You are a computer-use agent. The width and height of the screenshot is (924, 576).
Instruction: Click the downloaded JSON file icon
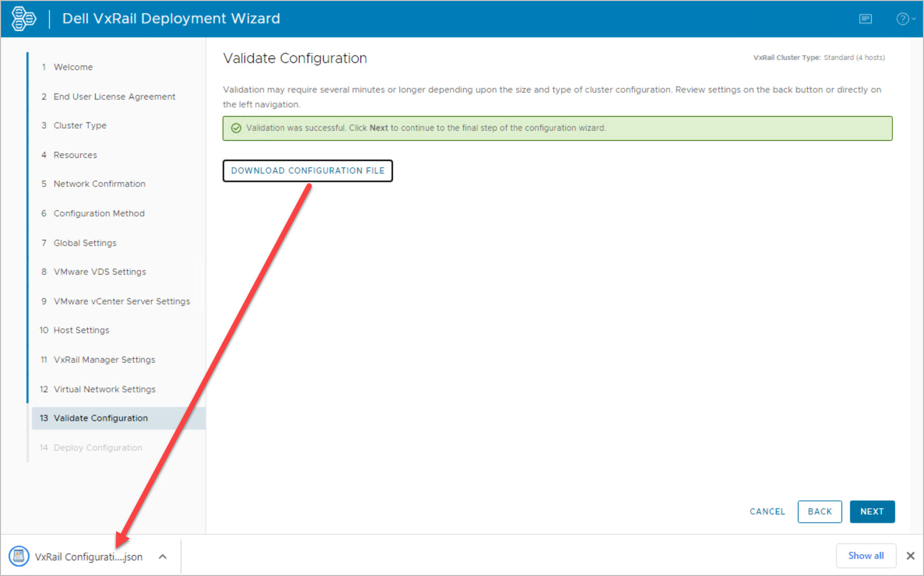tap(19, 556)
